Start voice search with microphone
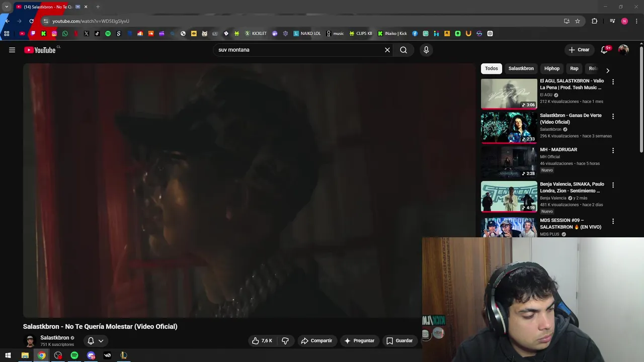Image resolution: width=644 pixels, height=362 pixels. point(426,50)
